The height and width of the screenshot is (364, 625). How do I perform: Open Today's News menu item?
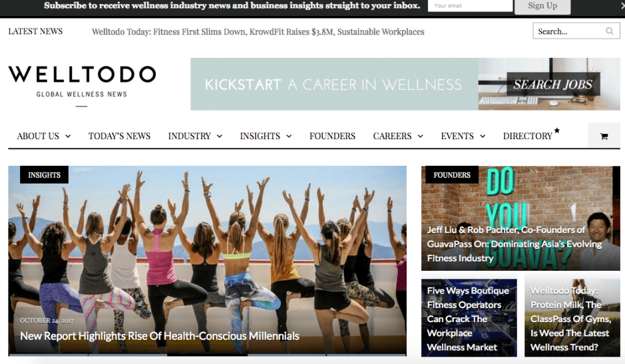point(119,136)
